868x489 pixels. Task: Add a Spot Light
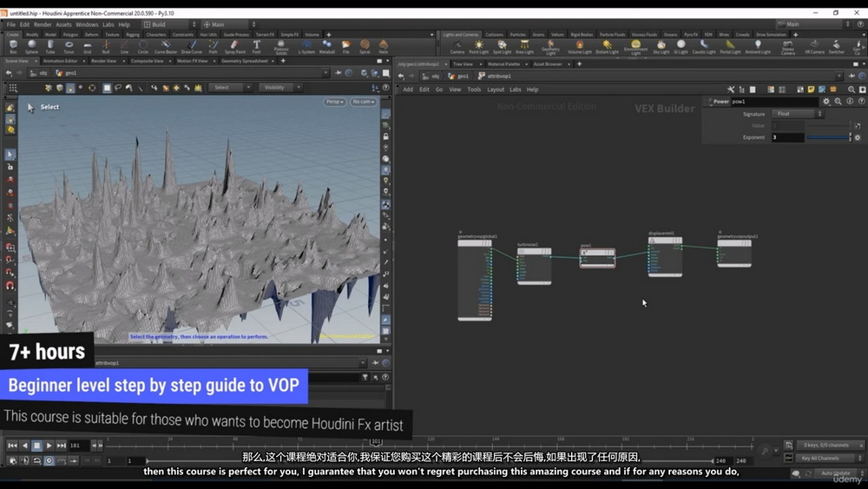click(x=502, y=47)
